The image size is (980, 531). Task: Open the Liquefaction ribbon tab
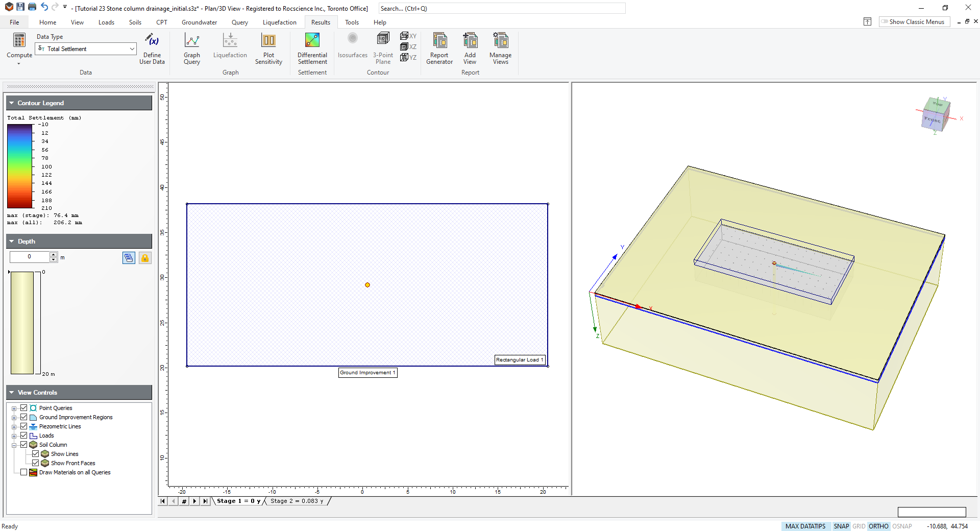click(x=279, y=22)
